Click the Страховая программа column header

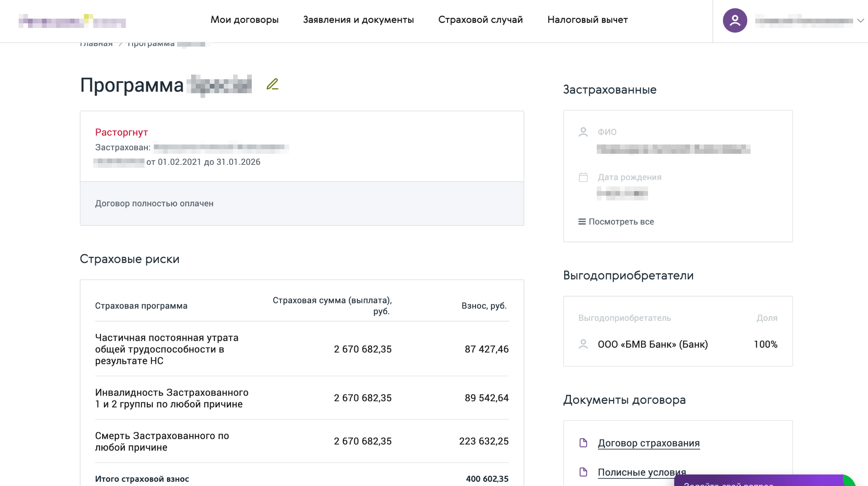point(141,306)
